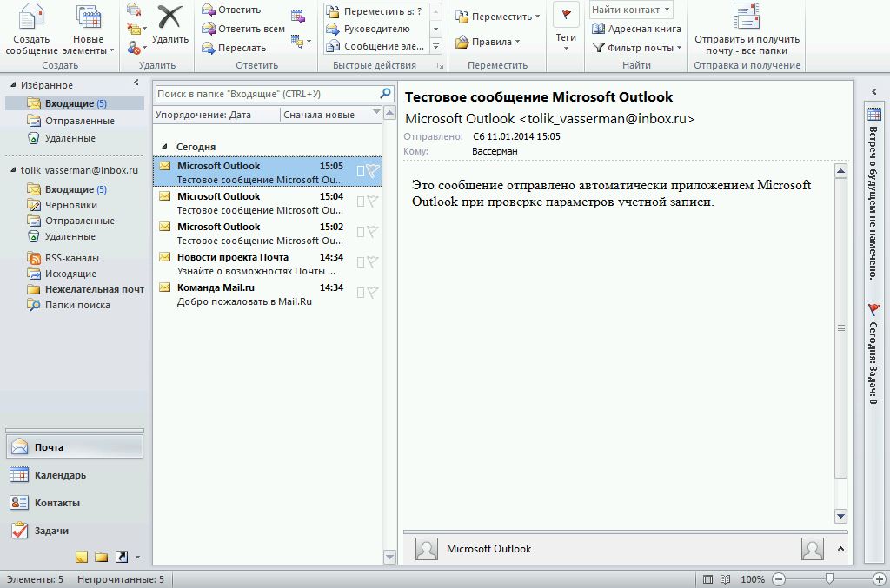Open the Правила rules dropdown
The width and height of the screenshot is (890, 588).
click(488, 42)
